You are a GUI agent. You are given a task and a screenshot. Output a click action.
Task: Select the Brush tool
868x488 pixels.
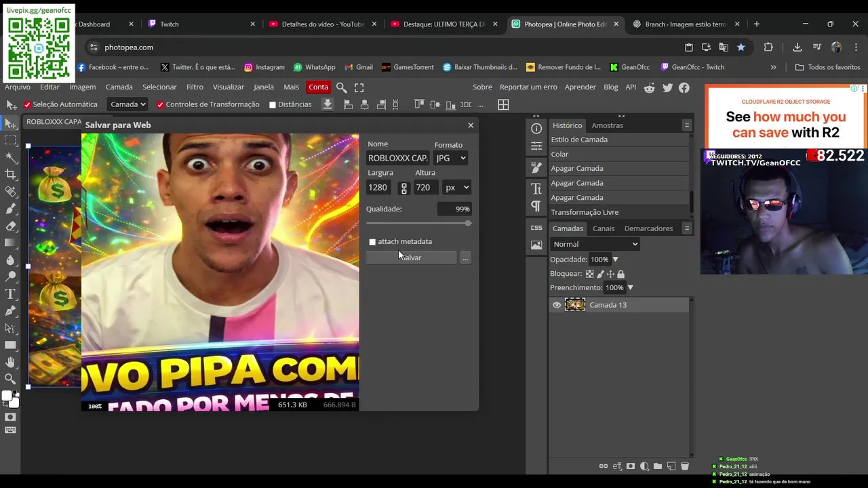[10, 209]
